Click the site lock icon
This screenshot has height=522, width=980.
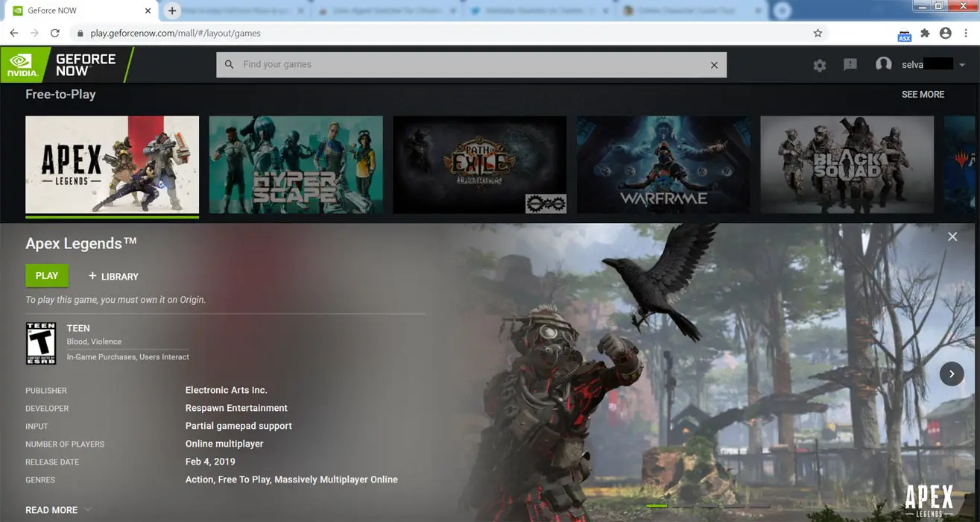(x=80, y=34)
